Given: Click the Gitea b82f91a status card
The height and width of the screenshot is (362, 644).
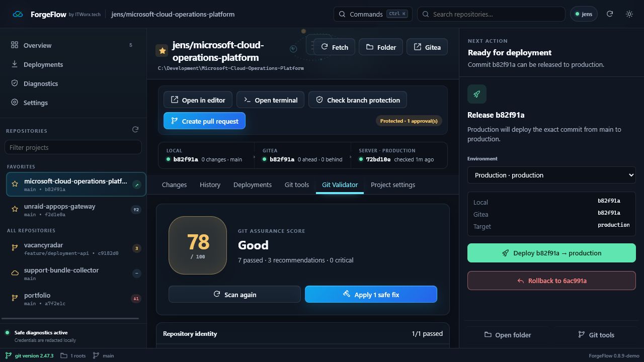Looking at the screenshot, I should (303, 155).
